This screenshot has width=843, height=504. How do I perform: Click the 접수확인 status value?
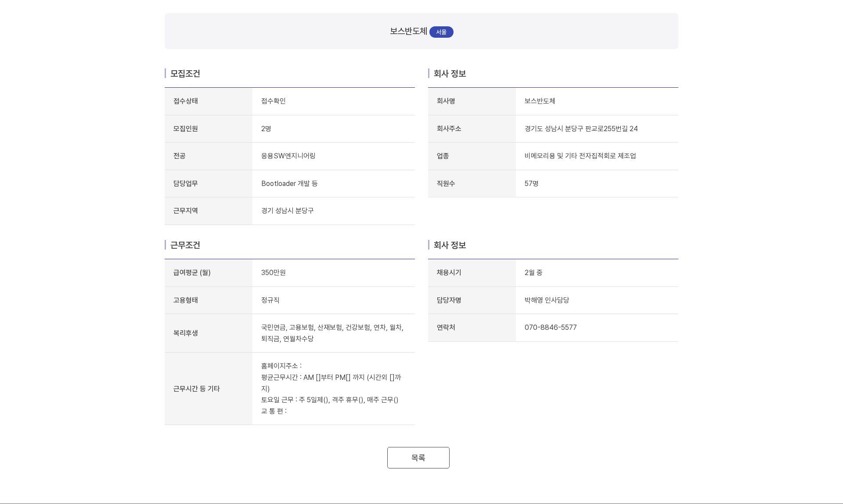[x=273, y=101]
